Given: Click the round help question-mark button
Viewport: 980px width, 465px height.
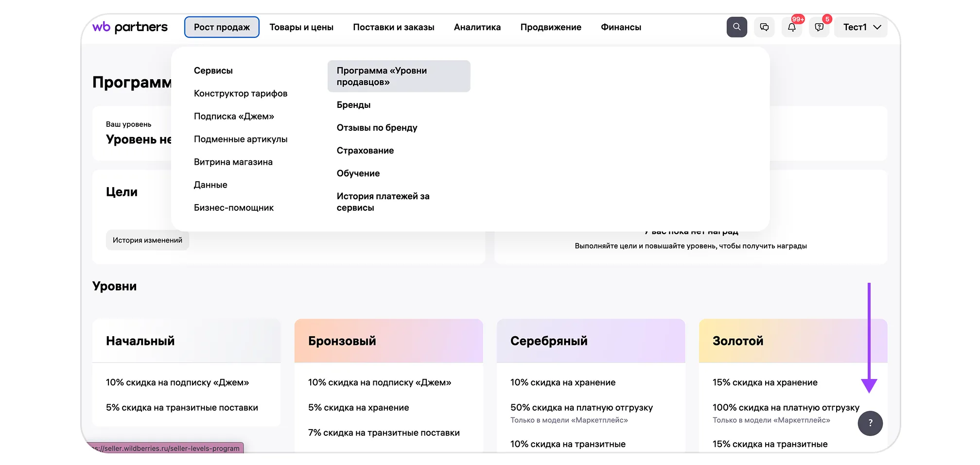Looking at the screenshot, I should (x=870, y=423).
